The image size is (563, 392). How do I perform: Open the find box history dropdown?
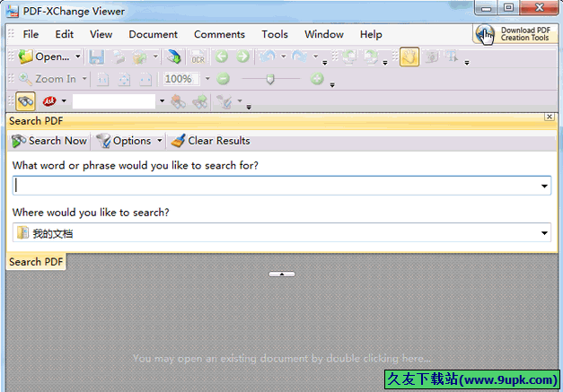tap(162, 101)
